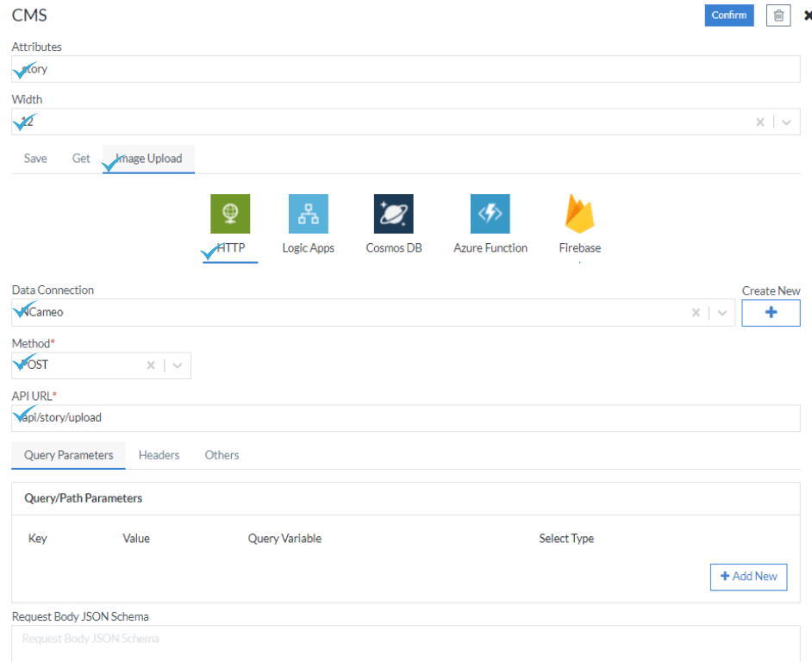Click into the API URL field
Screen dimensions: 812x662
tap(405, 418)
